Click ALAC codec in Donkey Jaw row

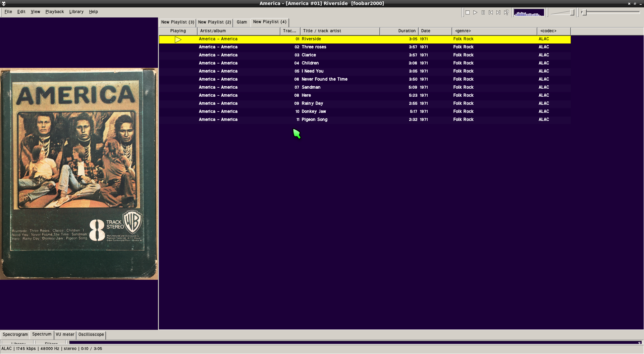coord(544,112)
